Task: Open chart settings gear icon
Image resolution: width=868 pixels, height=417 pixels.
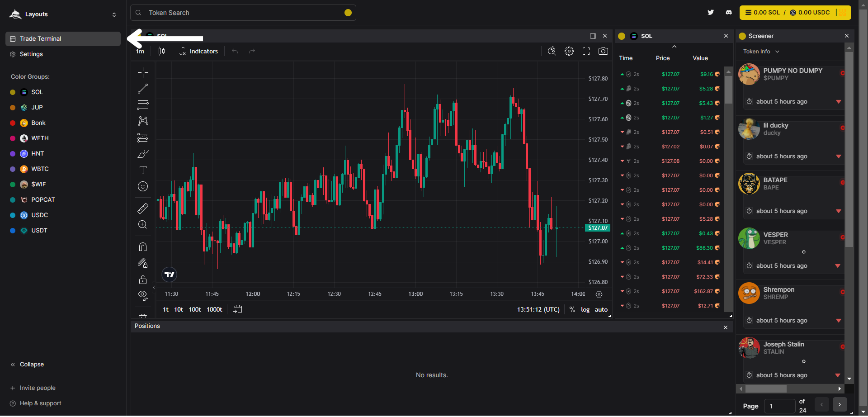Action: tap(569, 51)
